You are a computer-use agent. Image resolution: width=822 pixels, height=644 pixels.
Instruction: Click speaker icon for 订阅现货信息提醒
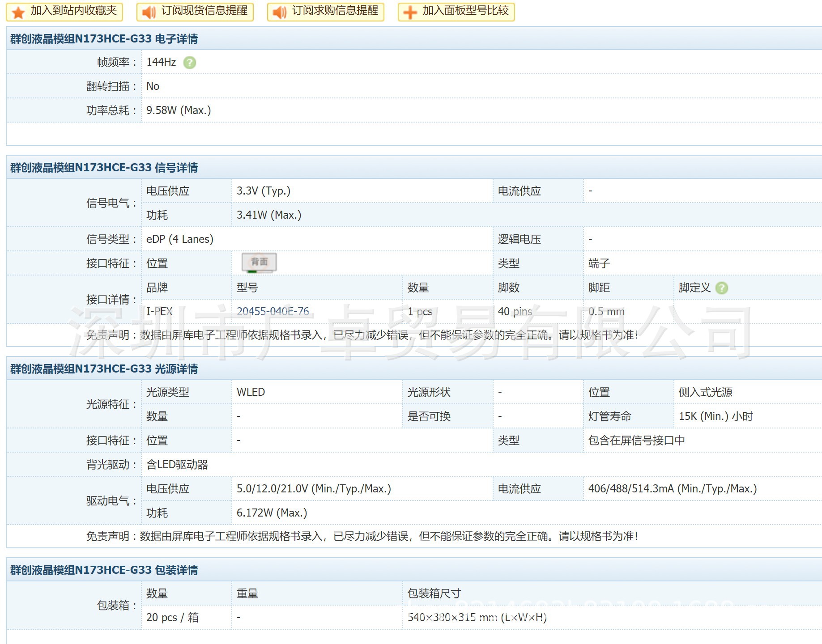tap(149, 12)
